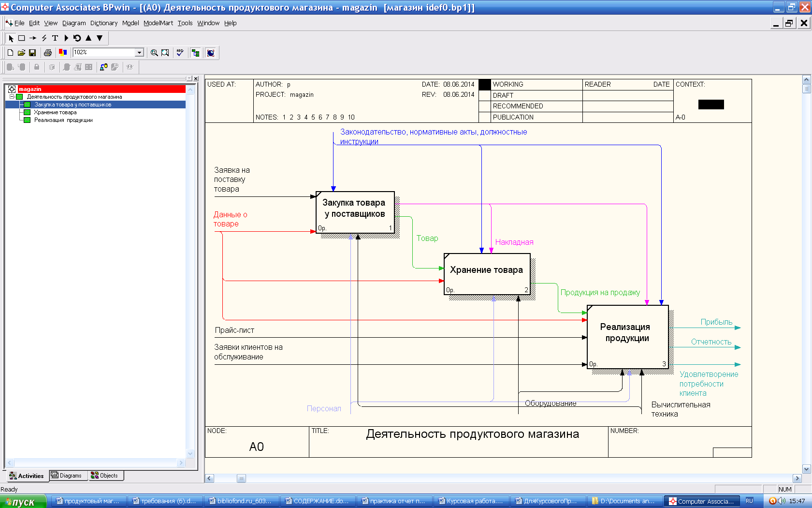
Task: Run the ABC spell checker
Action: (x=180, y=53)
